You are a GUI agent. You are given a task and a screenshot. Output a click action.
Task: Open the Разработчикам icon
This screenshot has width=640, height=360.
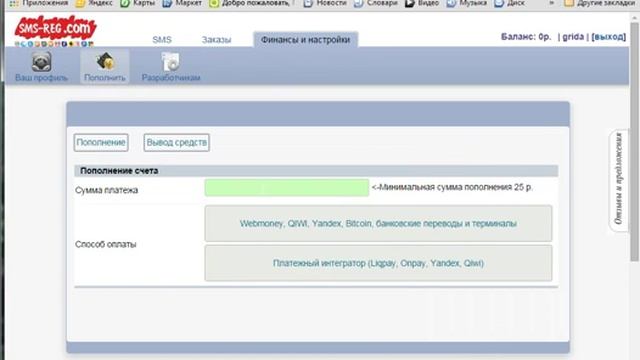click(x=171, y=67)
